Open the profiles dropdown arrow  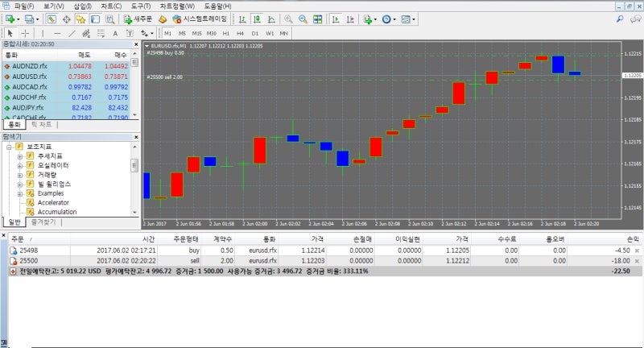[x=37, y=19]
